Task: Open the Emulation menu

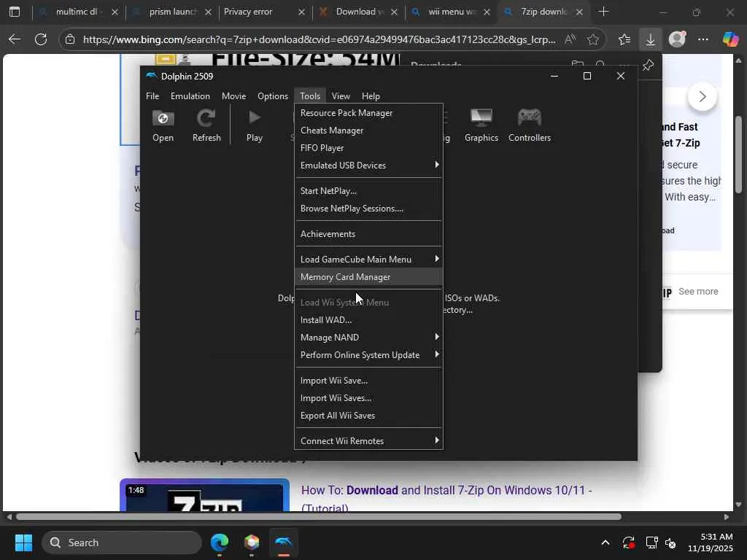Action: pyautogui.click(x=190, y=96)
